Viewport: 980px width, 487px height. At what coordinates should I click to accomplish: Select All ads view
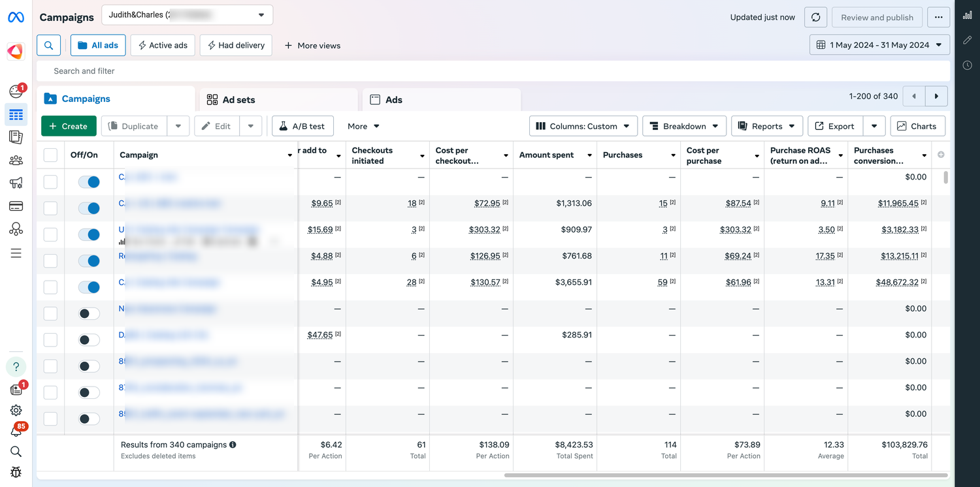(98, 45)
